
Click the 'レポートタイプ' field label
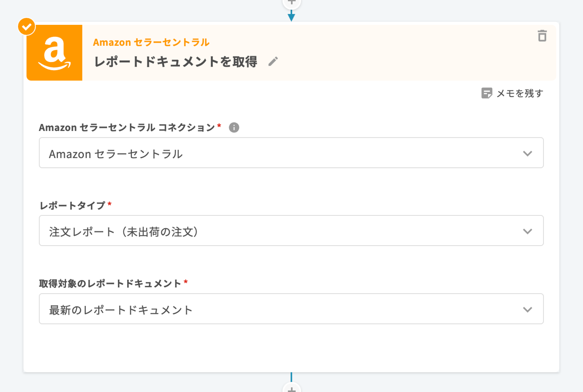72,205
